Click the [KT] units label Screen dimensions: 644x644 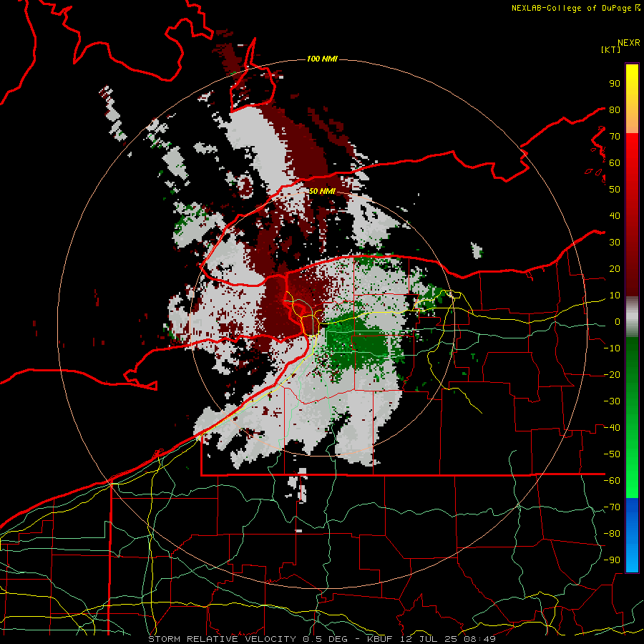click(611, 49)
